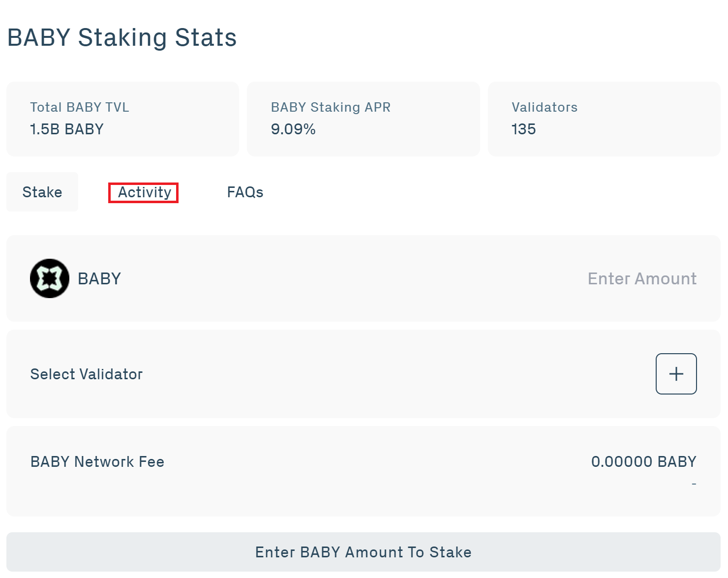
Task: Click the BABY Staking APR card
Action: (x=364, y=119)
